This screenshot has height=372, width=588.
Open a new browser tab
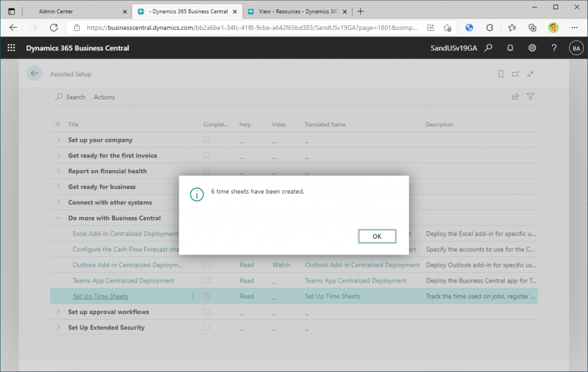[361, 11]
